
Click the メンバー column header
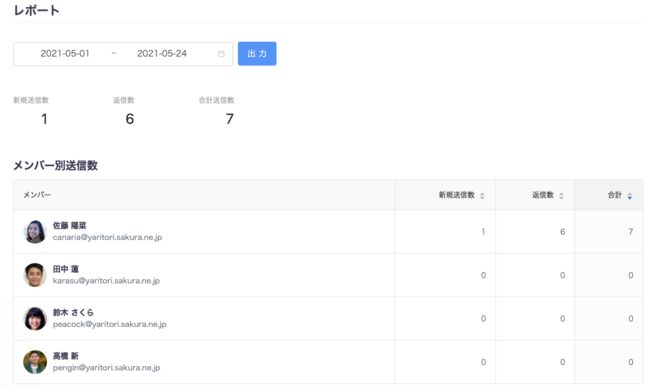pos(37,195)
